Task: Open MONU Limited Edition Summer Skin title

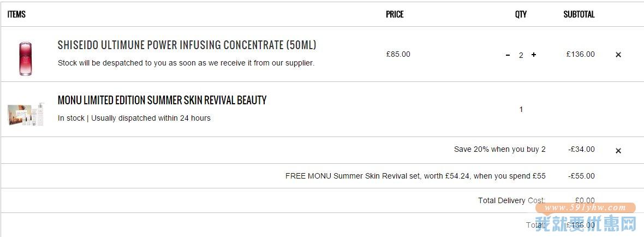Action: click(x=162, y=100)
